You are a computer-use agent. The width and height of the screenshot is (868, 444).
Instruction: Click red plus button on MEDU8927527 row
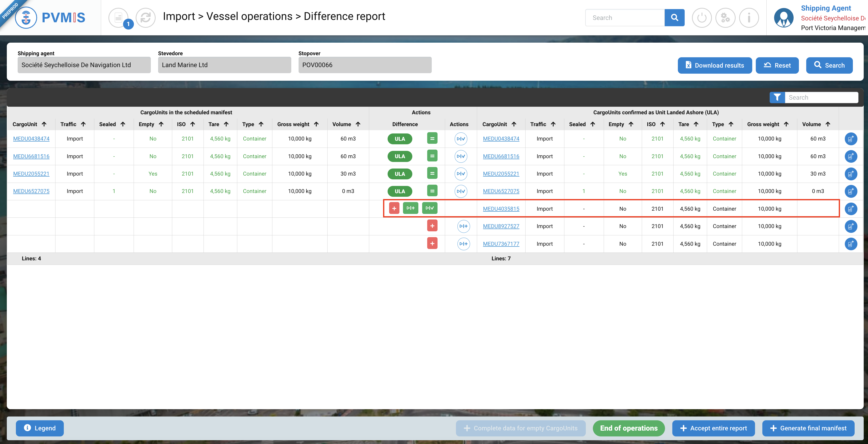[x=432, y=226]
